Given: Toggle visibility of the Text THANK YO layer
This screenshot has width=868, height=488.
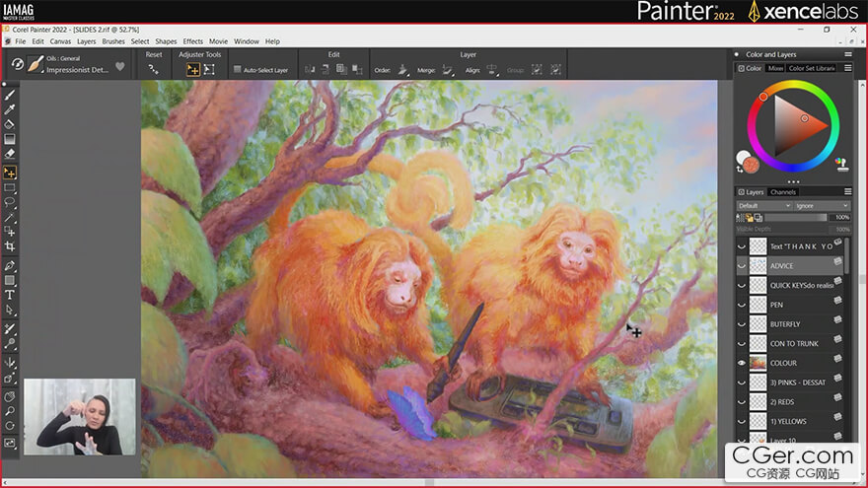Looking at the screenshot, I should pos(742,246).
